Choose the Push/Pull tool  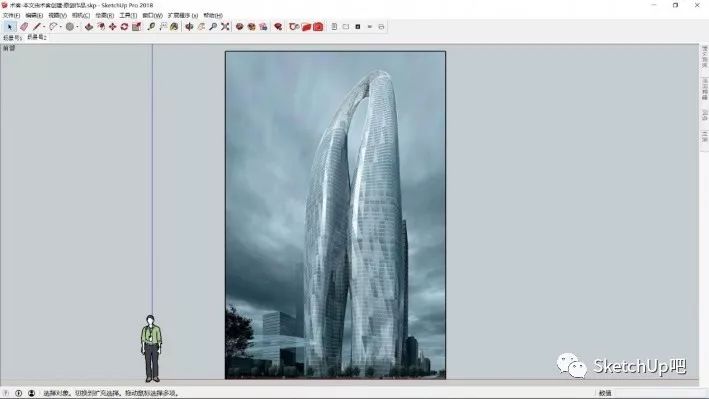tap(89, 27)
